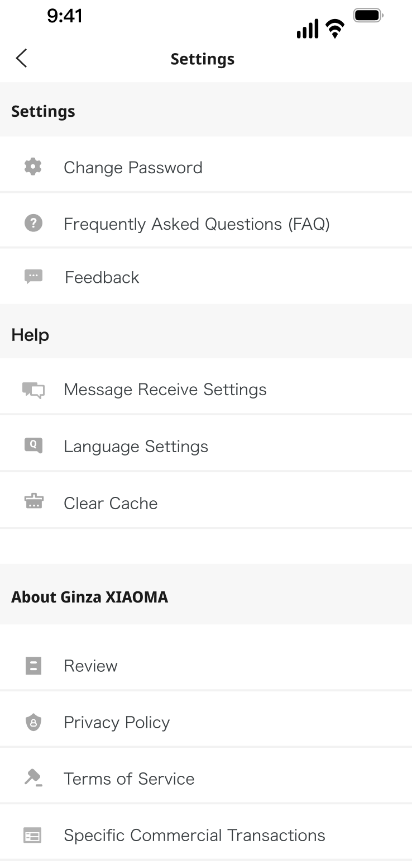Image resolution: width=412 pixels, height=868 pixels.
Task: Click the gear icon beside Change Password
Action: pos(33,167)
